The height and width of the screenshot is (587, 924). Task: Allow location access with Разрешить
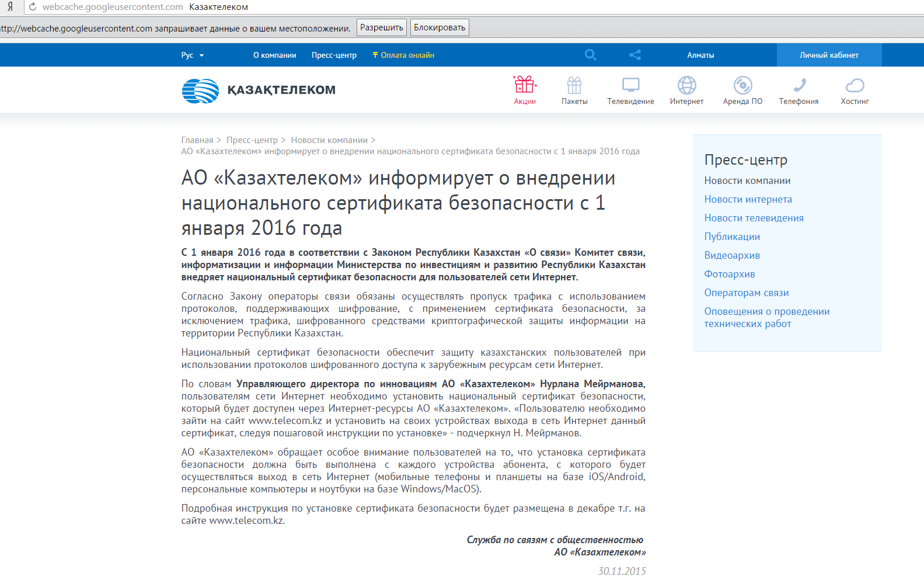point(382,27)
